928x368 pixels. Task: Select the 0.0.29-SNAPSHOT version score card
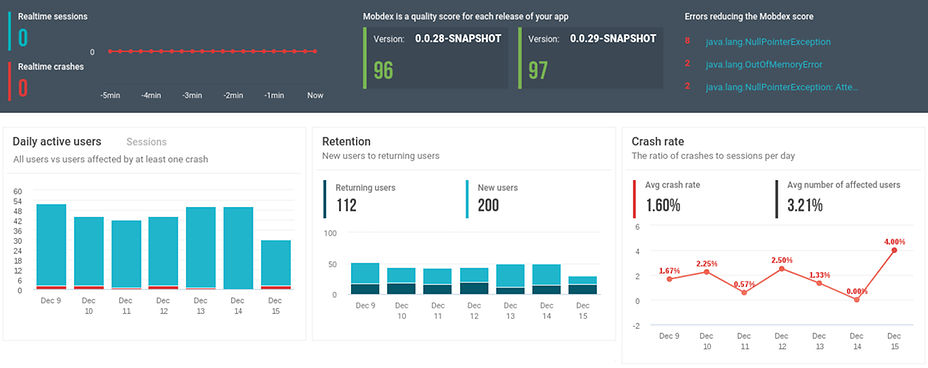point(591,57)
